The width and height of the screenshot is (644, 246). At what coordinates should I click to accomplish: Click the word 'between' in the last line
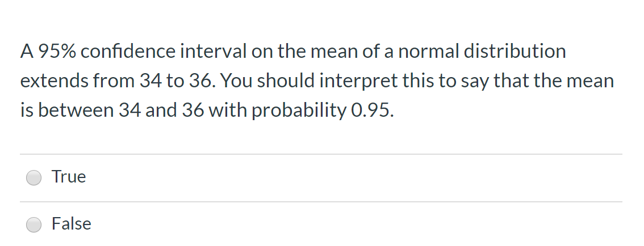click(76, 111)
